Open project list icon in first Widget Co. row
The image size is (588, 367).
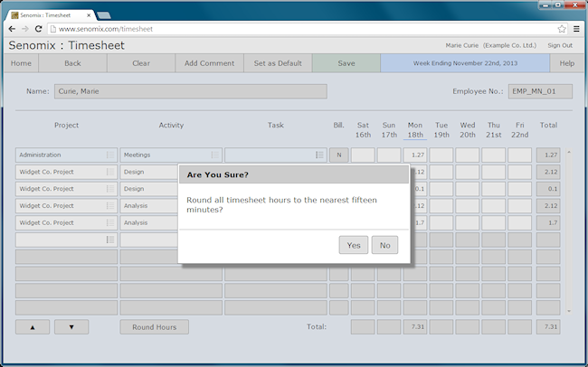coord(110,172)
